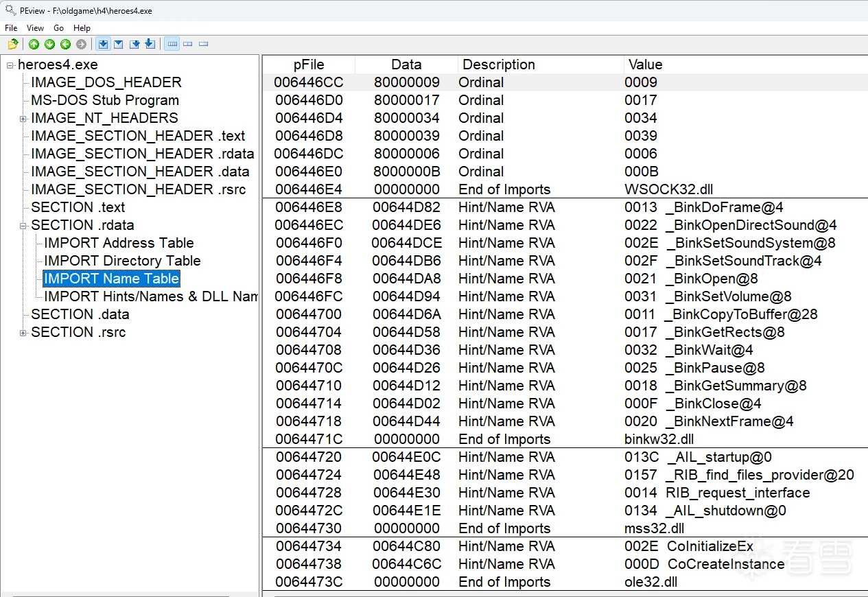Click the _BinkGetSummary@8 value
The height and width of the screenshot is (597, 868).
(716, 386)
